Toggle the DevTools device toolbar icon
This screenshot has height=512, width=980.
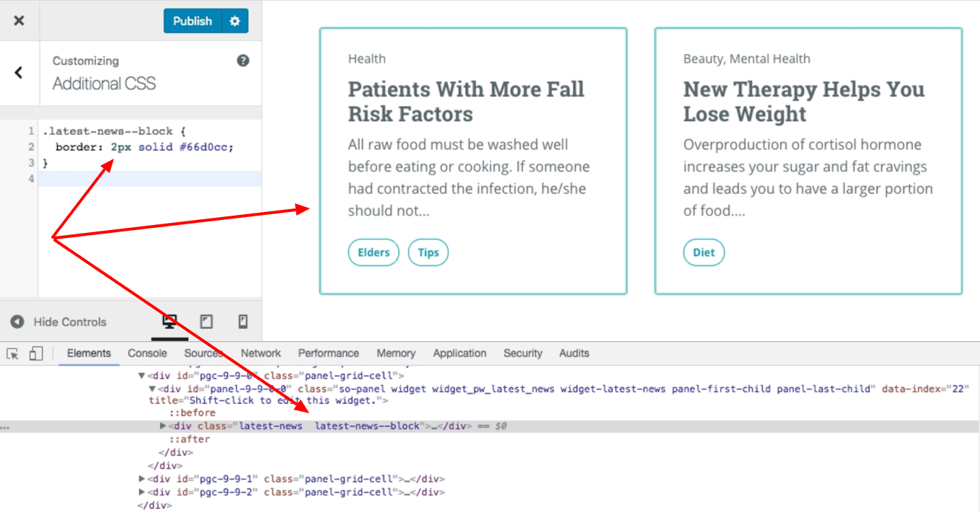click(x=36, y=353)
